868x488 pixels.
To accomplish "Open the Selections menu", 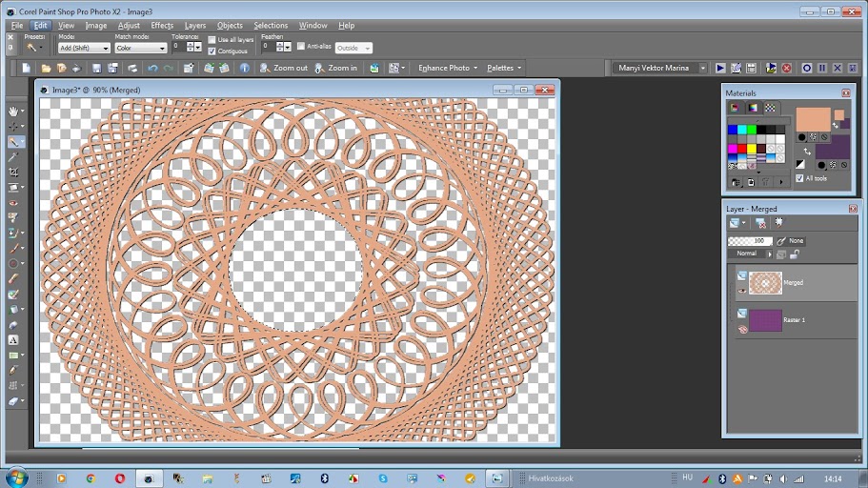I will (271, 26).
